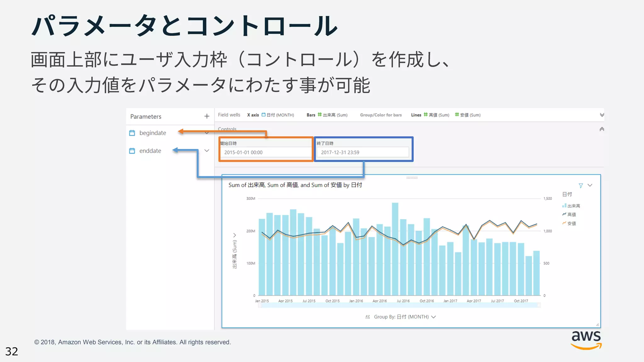
Task: Click the visual filter funnel icon
Action: (x=581, y=185)
